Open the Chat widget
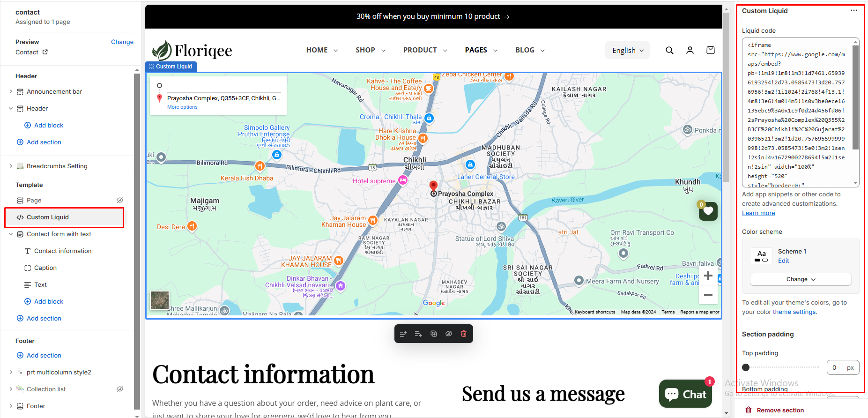 [685, 394]
